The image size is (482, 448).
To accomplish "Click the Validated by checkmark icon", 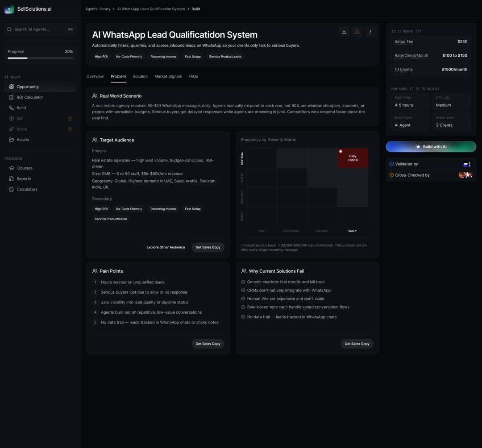I will coord(391,164).
